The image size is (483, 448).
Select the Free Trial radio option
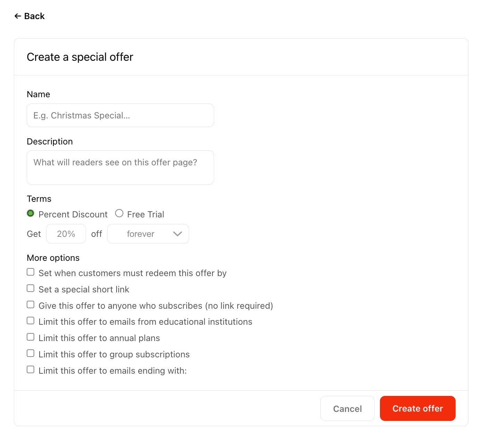[x=119, y=213]
